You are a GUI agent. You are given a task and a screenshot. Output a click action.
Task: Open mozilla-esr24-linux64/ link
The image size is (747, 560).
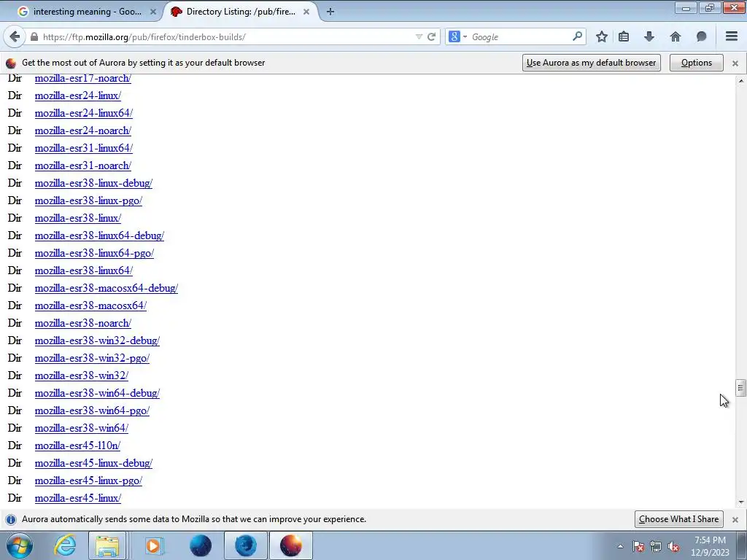click(84, 113)
